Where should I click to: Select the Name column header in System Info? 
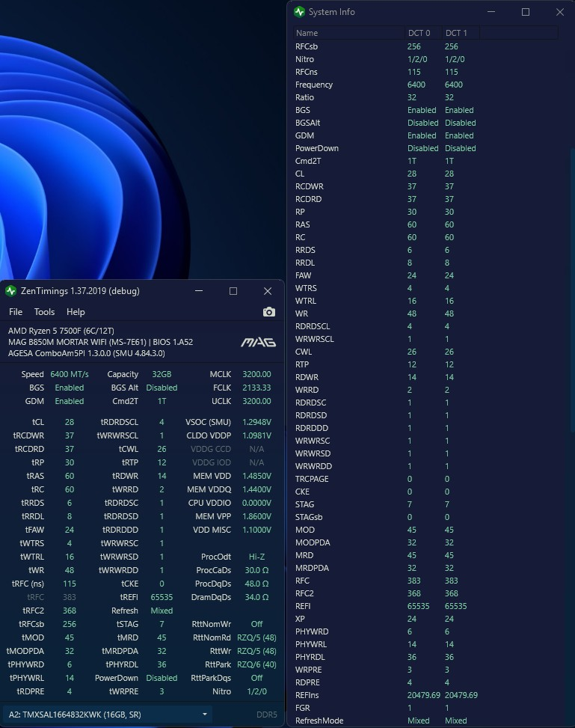coord(349,33)
